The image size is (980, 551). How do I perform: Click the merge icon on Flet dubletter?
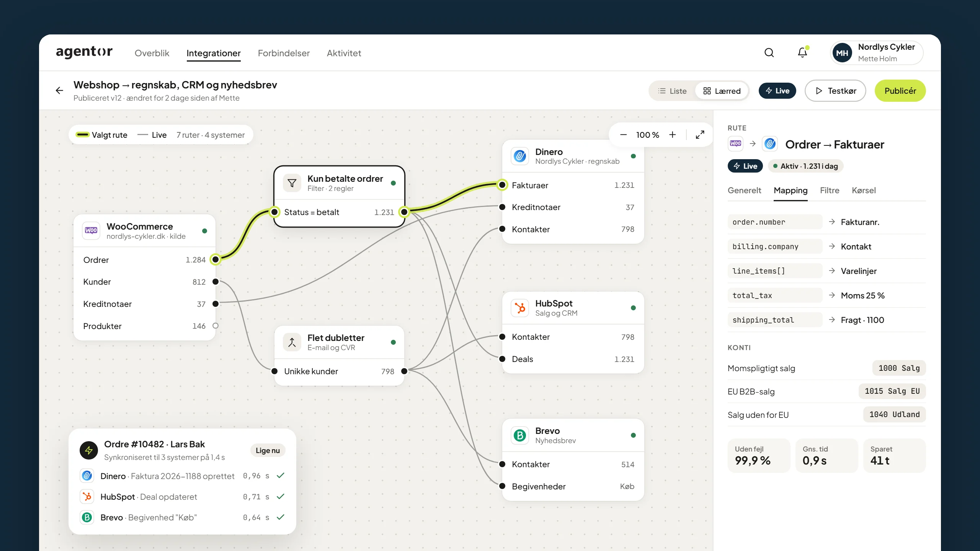[292, 342]
